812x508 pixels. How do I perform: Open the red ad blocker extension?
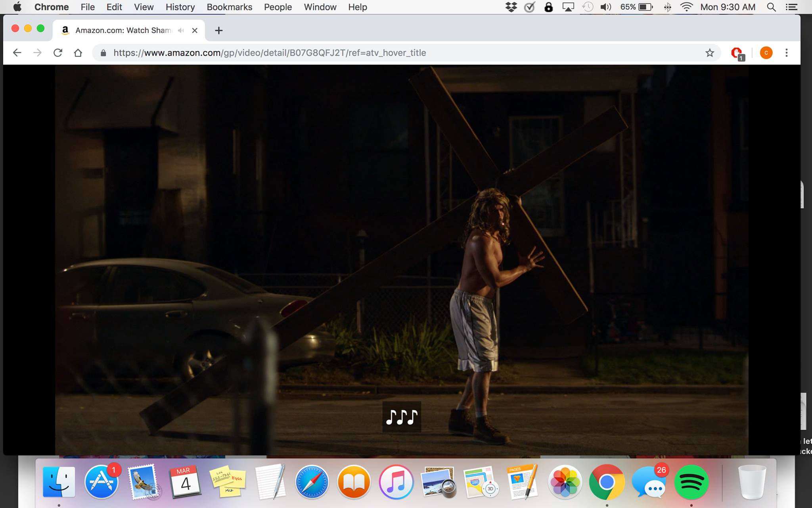point(737,53)
